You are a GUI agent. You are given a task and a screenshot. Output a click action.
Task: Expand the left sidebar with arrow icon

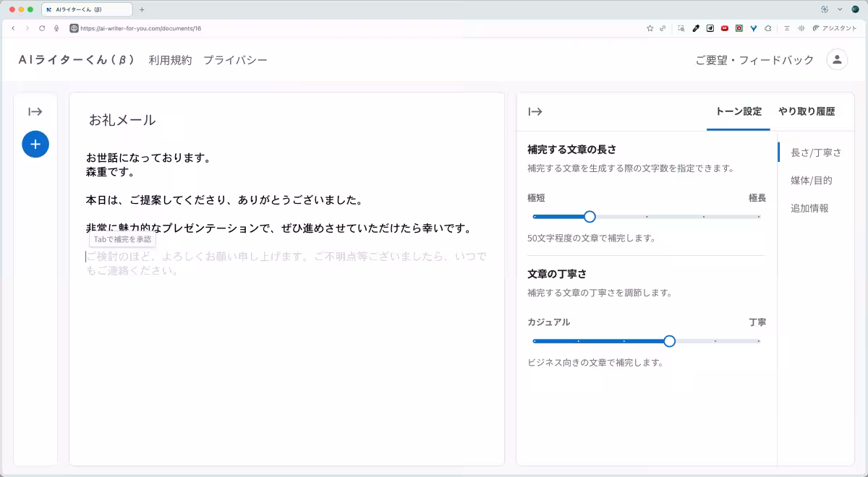35,111
